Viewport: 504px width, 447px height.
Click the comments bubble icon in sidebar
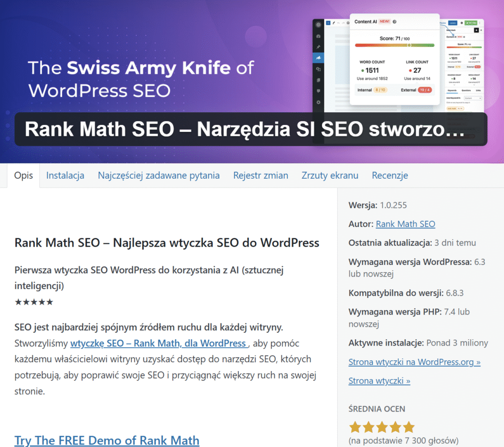click(x=318, y=91)
